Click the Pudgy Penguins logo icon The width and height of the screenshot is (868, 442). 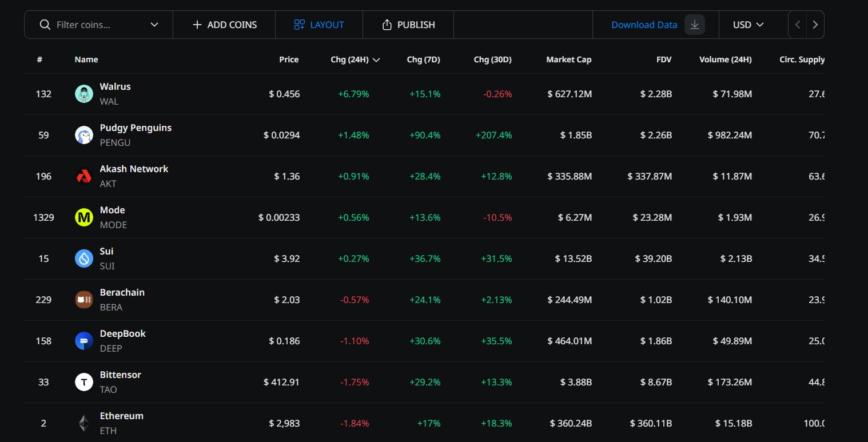click(84, 135)
